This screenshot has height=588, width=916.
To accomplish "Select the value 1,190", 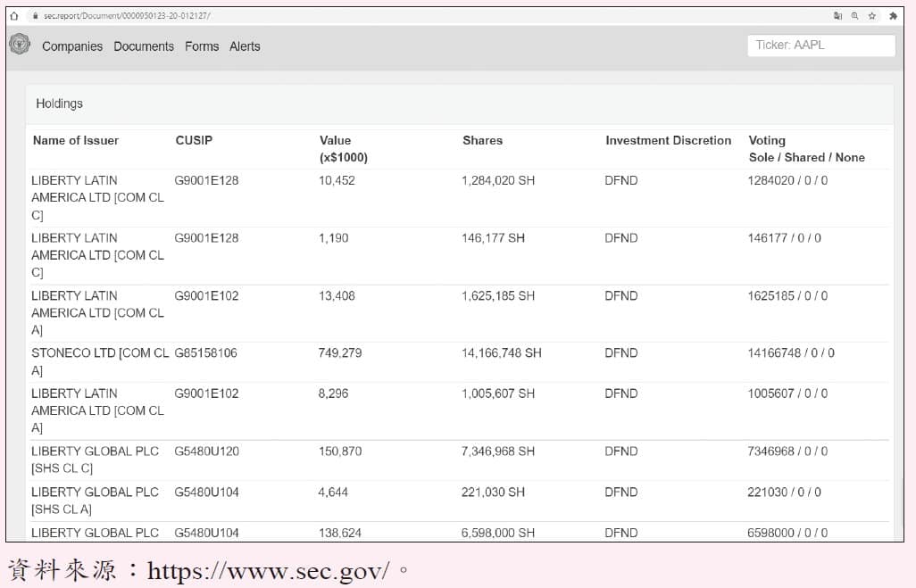I will 334,238.
